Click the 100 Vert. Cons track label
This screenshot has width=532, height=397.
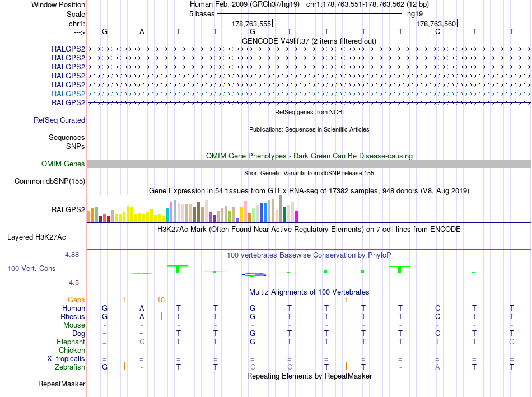31,268
